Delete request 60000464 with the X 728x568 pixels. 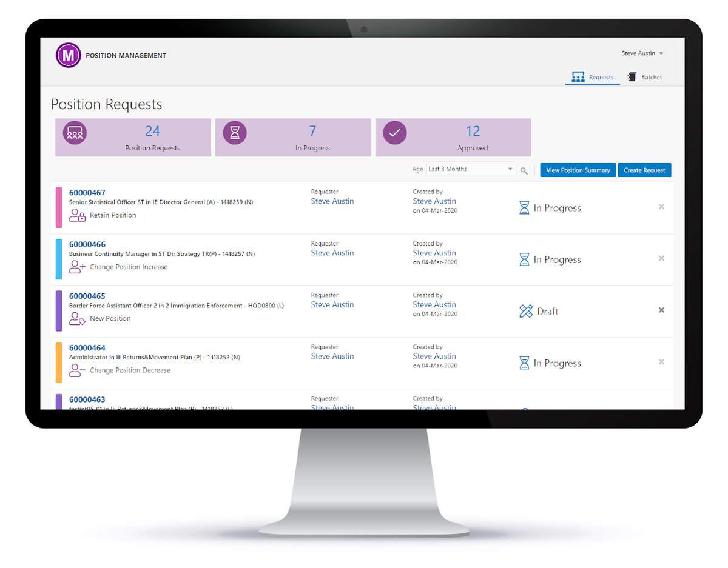click(662, 362)
